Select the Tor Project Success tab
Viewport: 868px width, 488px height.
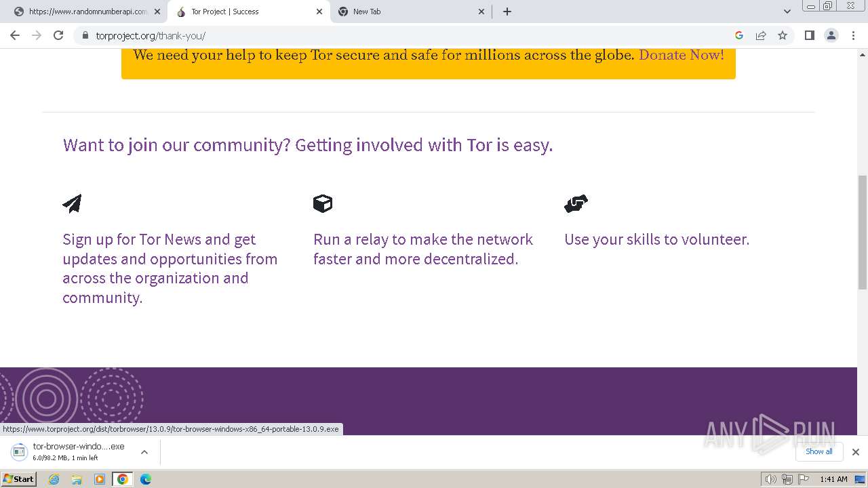point(250,12)
